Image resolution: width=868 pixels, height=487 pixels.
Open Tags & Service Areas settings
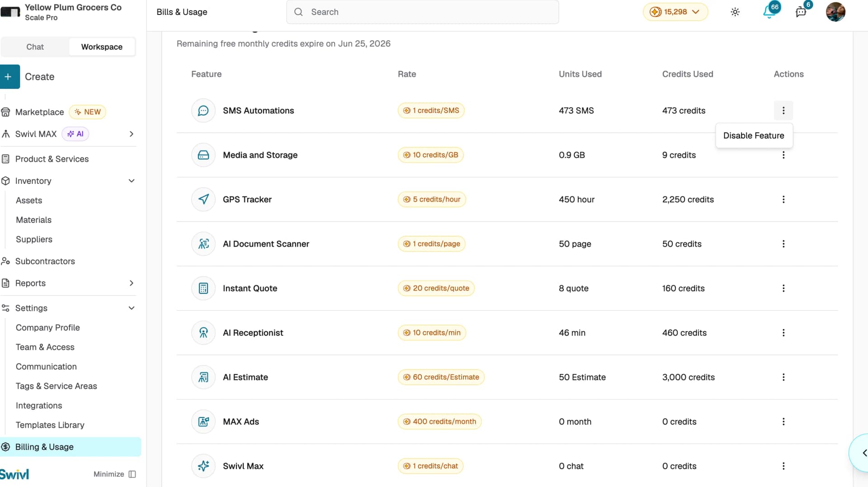point(56,386)
